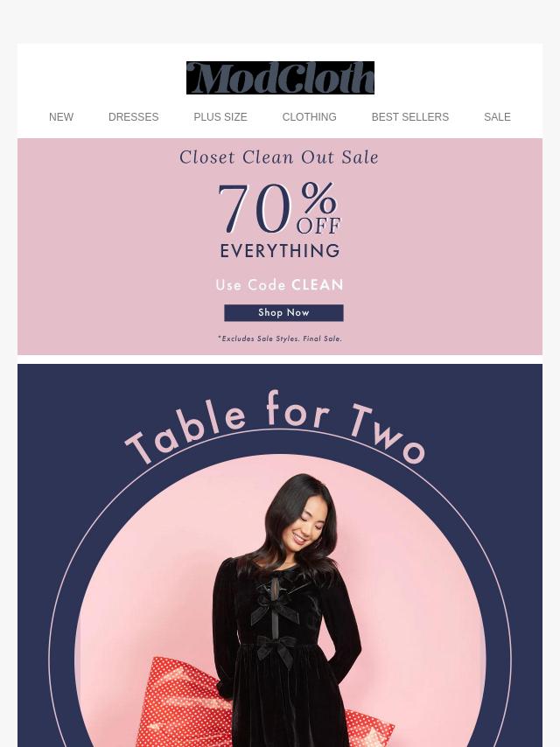Screen dimensions: 560x747
Task: Open the DRESSES category
Action: [134, 117]
